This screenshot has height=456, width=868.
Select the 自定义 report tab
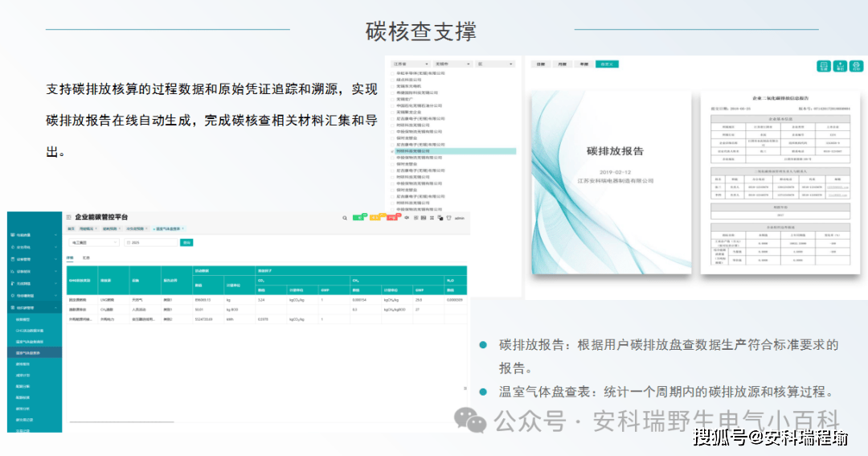tap(608, 64)
